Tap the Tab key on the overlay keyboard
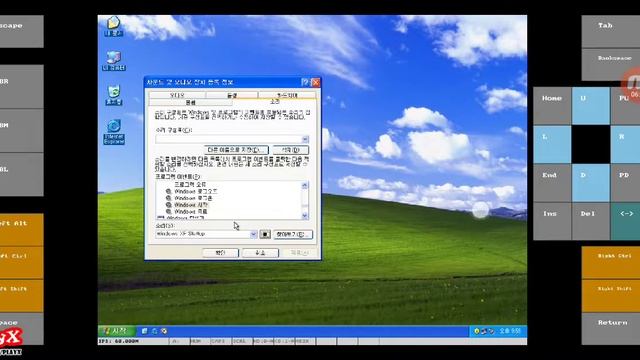Viewport: 640px width, 360px height. [x=611, y=31]
